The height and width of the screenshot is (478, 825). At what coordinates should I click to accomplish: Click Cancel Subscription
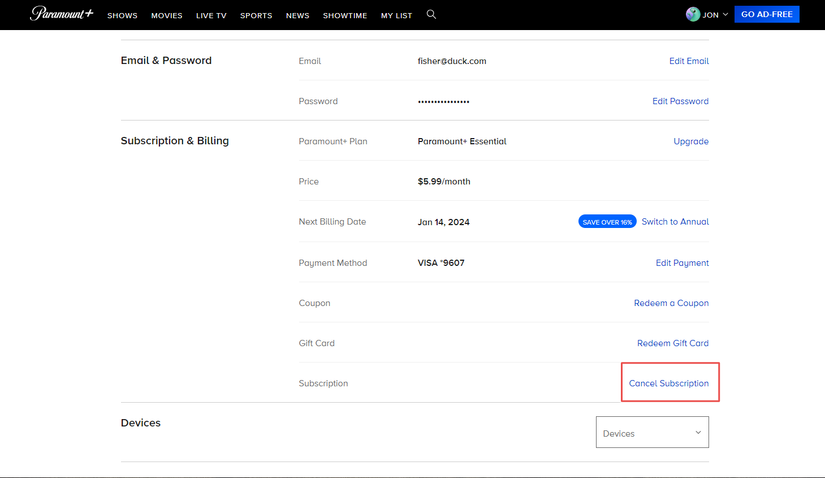668,383
